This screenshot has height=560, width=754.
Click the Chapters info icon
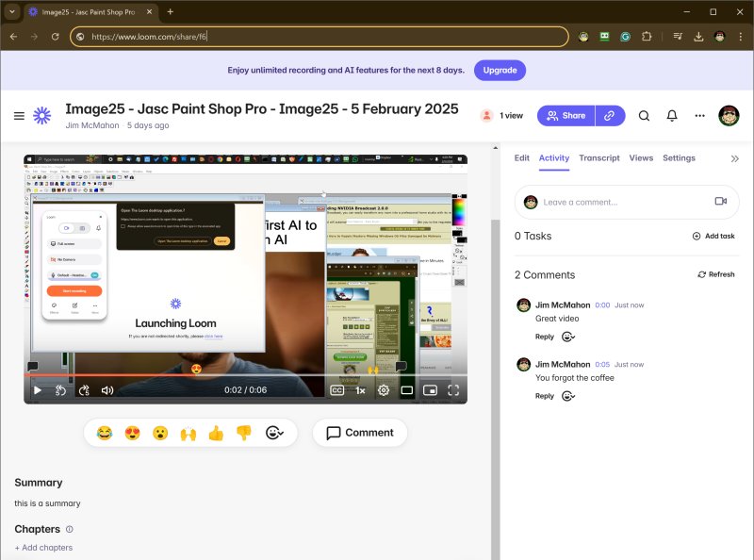(x=69, y=529)
